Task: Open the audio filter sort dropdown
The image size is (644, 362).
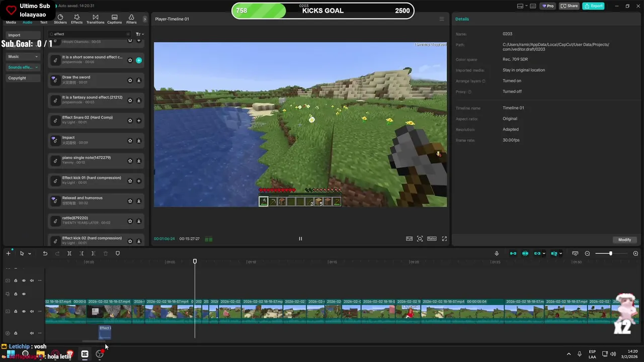Action: (140, 34)
